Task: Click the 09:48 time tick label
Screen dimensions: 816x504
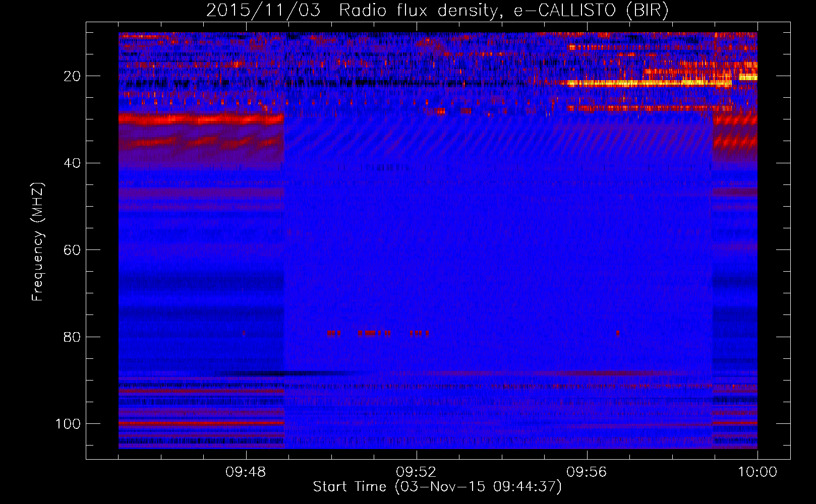Action: coord(246,472)
